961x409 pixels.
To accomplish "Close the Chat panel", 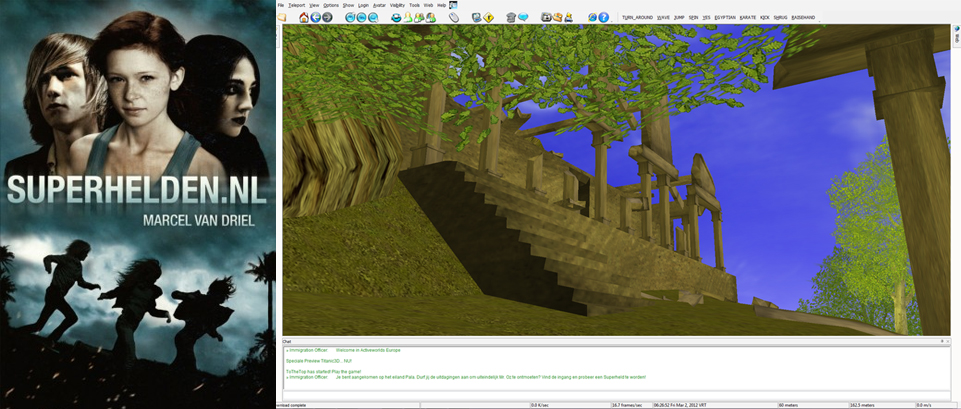I will coord(948,341).
